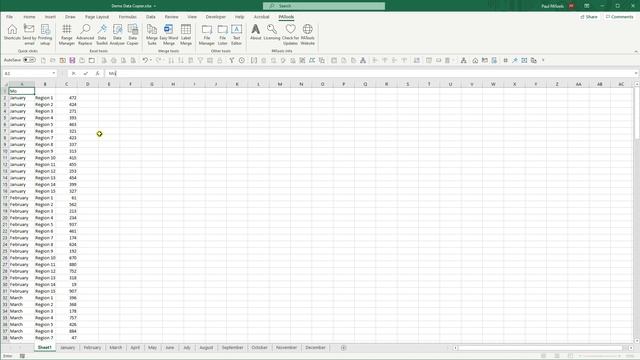Image resolution: width=640 pixels, height=360 pixels.
Task: Click the "Region 1" cell beside February
Action: [45, 198]
